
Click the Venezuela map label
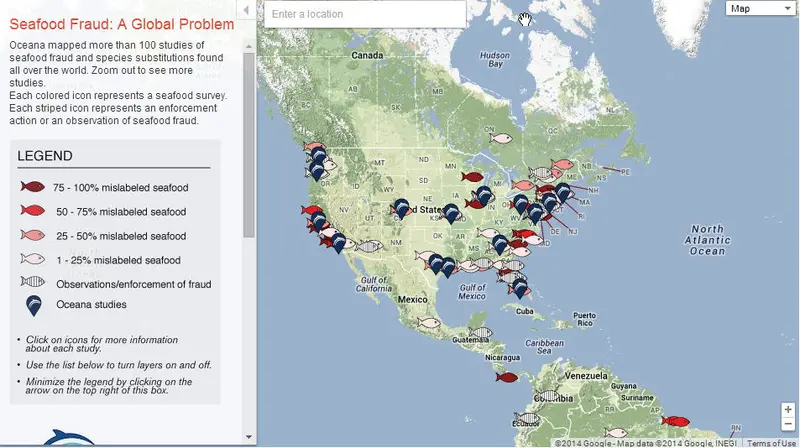pyautogui.click(x=586, y=376)
